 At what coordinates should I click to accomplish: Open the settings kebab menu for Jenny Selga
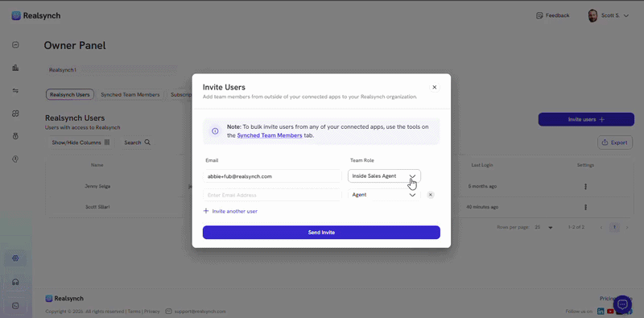[x=586, y=187]
